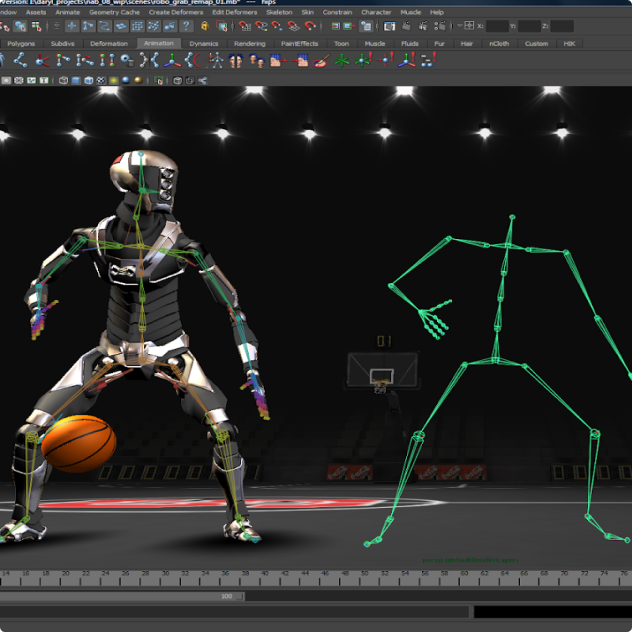Click the X coordinate input field

pos(497,26)
